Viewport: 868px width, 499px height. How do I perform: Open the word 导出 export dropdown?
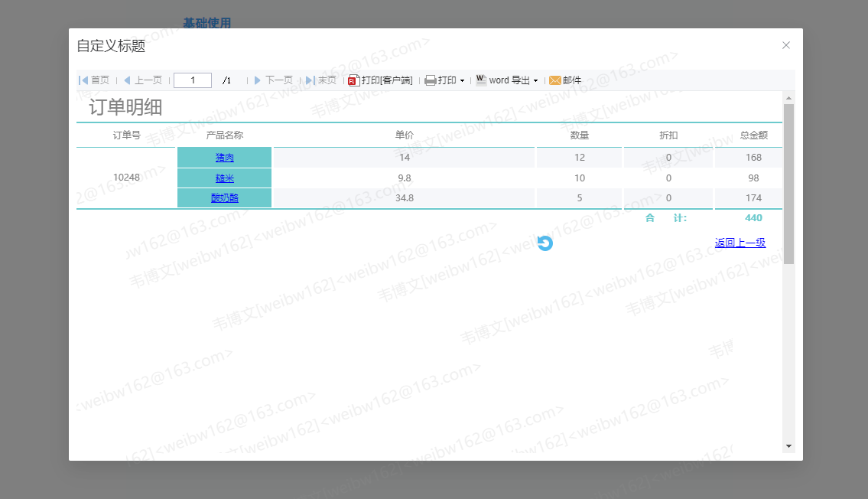pos(507,80)
